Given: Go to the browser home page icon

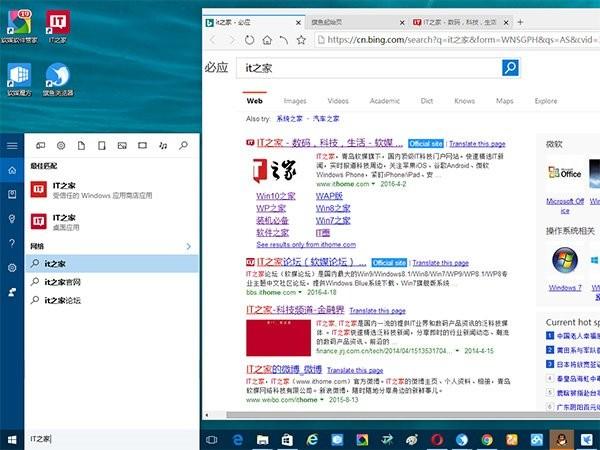Looking at the screenshot, I should 267,40.
